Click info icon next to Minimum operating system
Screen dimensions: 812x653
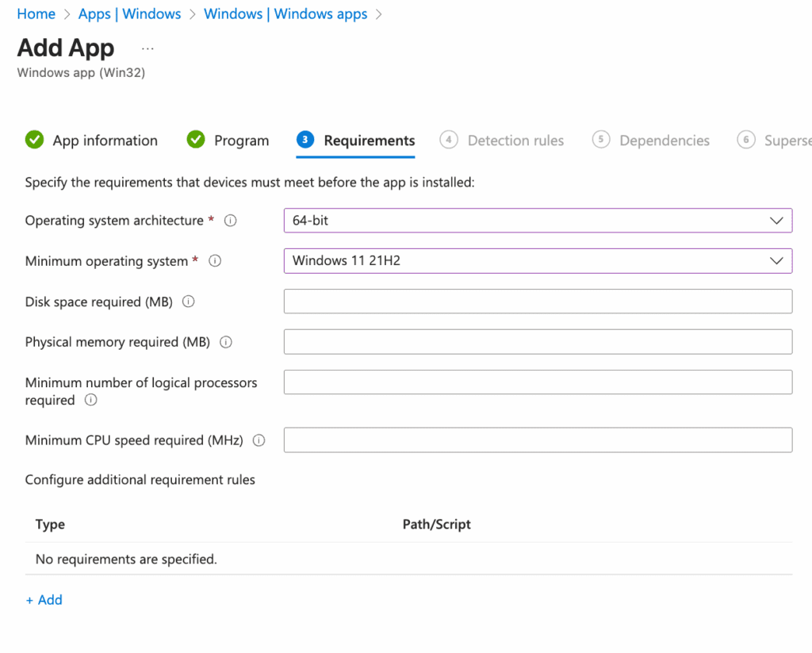tap(214, 261)
